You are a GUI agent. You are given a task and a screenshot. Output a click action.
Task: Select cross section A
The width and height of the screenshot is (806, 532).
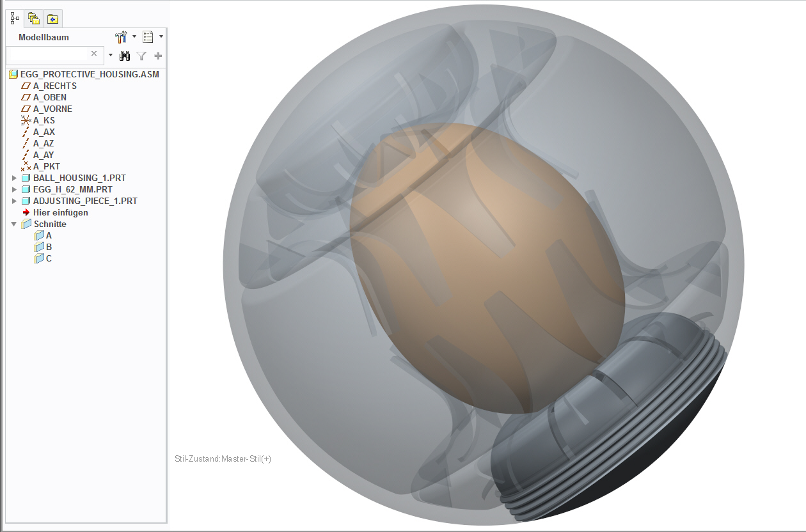(x=49, y=235)
